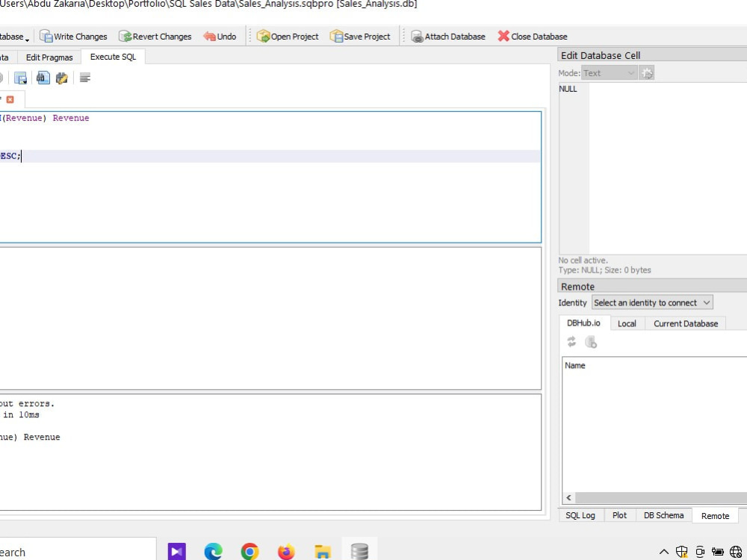Click the Revenue alias in the SQL query

click(x=71, y=118)
